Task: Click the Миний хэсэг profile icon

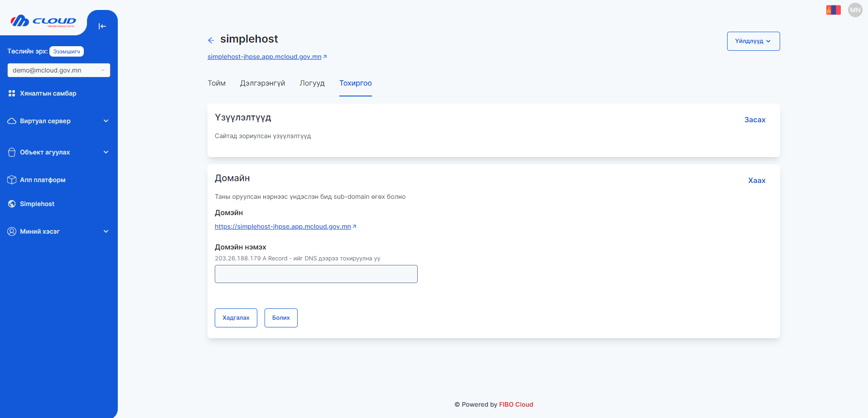Action: [x=11, y=231]
